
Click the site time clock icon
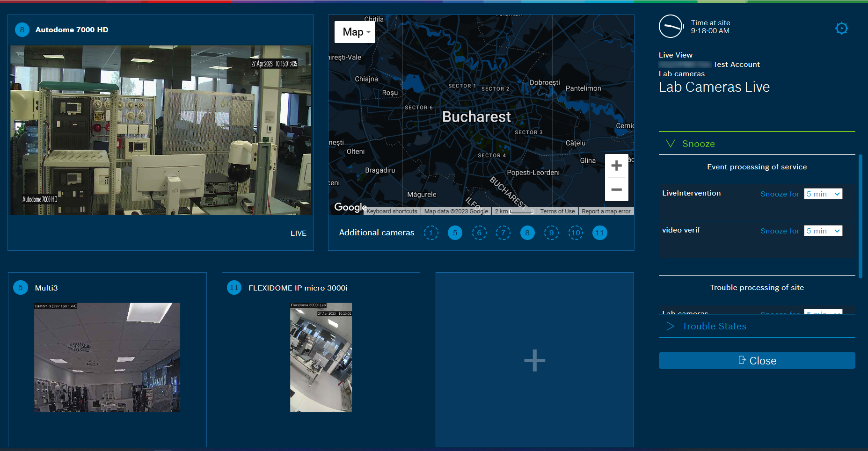pyautogui.click(x=671, y=27)
